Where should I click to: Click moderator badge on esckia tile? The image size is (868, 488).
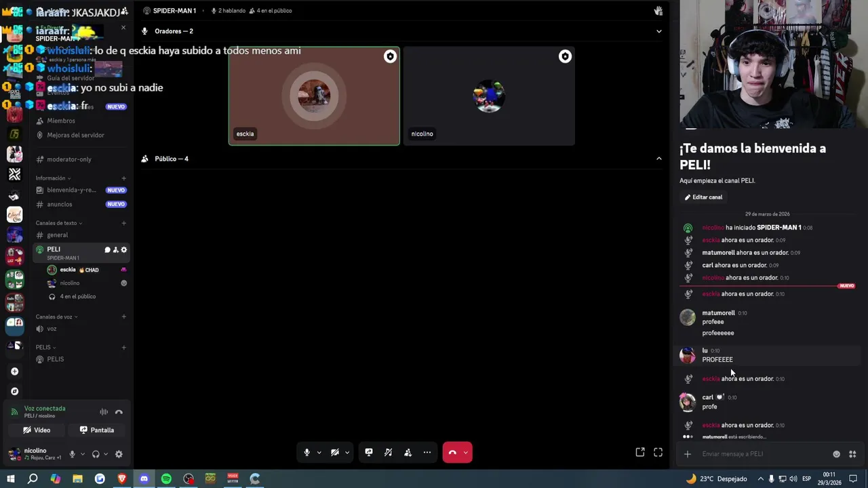click(x=390, y=57)
